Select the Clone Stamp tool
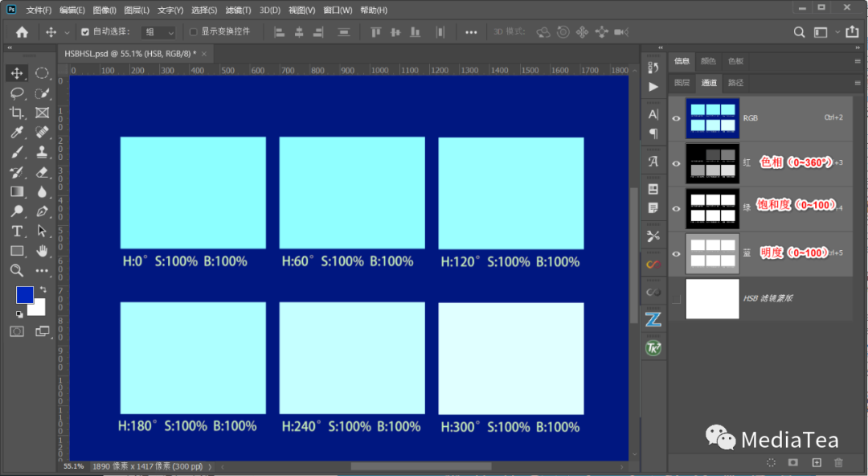The width and height of the screenshot is (868, 476). pyautogui.click(x=42, y=152)
